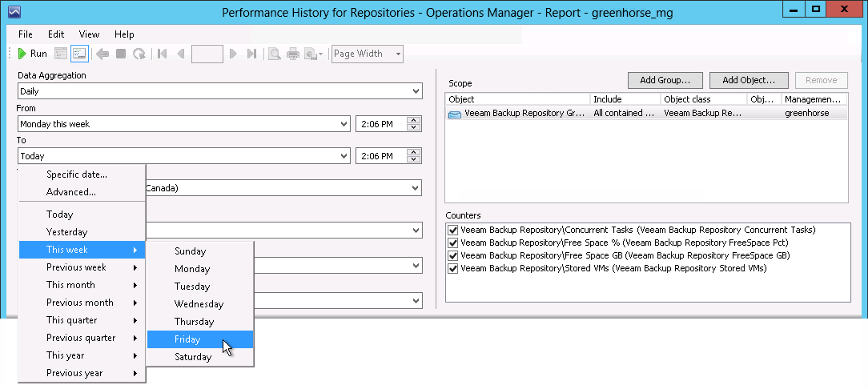Image resolution: width=868 pixels, height=389 pixels.
Task: Select the This week menu item
Action: click(82, 250)
